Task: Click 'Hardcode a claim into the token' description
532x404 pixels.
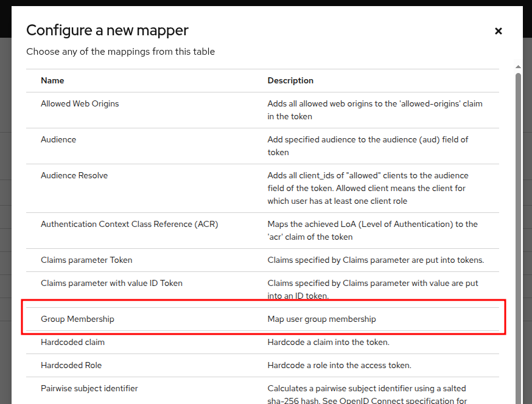Action: [x=328, y=343]
